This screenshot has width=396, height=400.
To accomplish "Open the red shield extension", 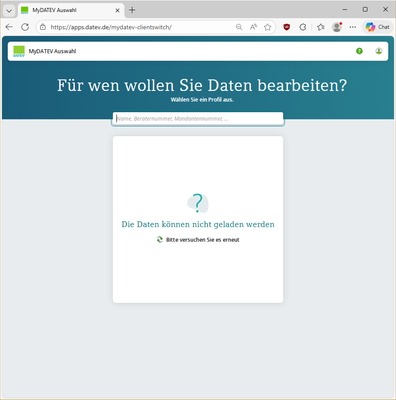I will point(286,27).
